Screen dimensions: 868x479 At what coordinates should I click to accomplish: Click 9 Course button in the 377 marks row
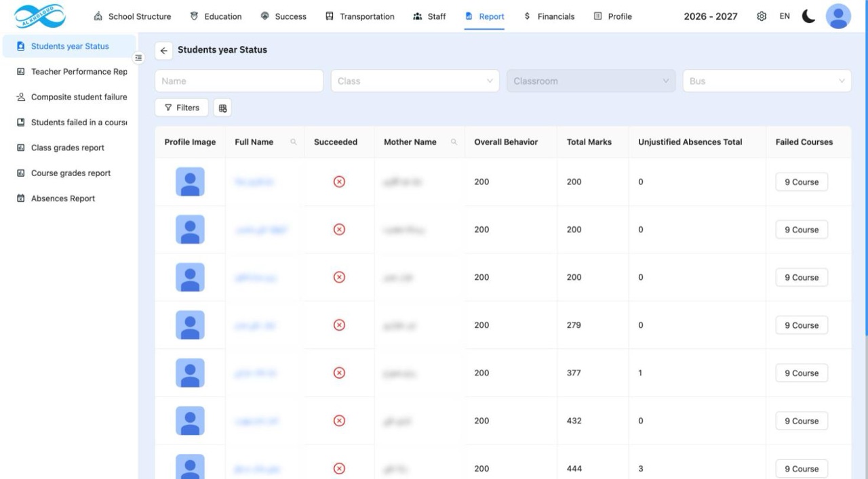[x=802, y=373]
